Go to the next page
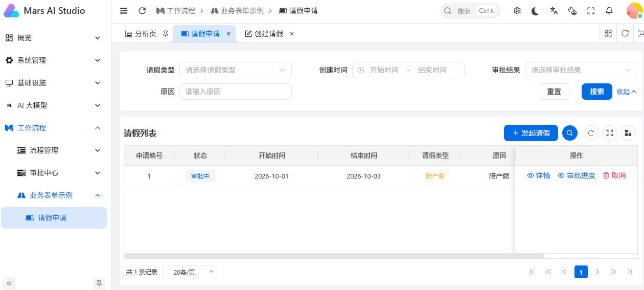 click(597, 272)
